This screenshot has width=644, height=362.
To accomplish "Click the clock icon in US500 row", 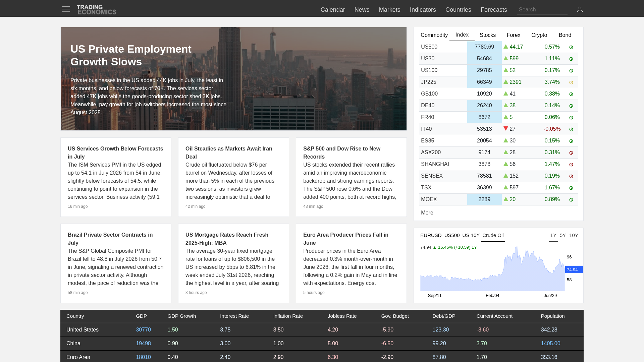I will 571,47.
